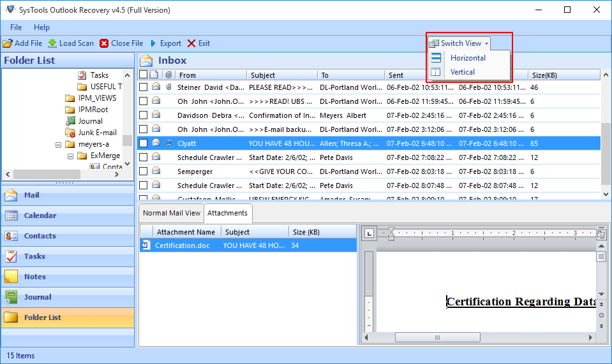612x364 pixels.
Task: Select Vertical view layout icon
Action: (436, 72)
